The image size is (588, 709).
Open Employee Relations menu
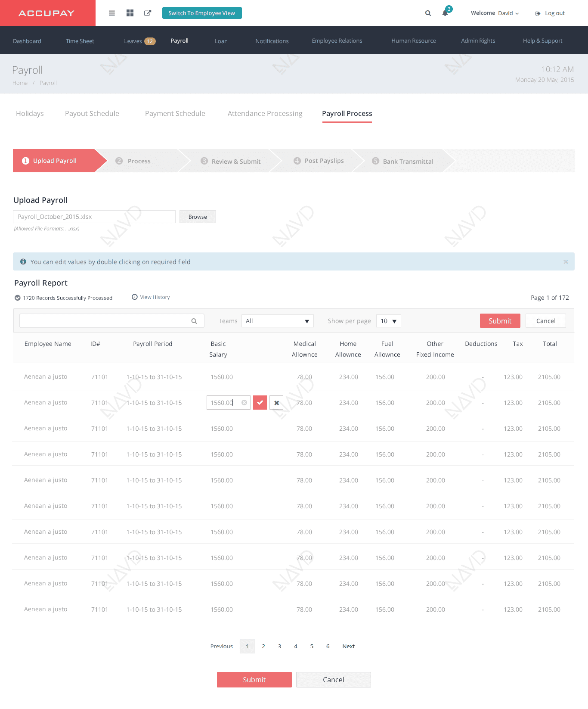[337, 40]
